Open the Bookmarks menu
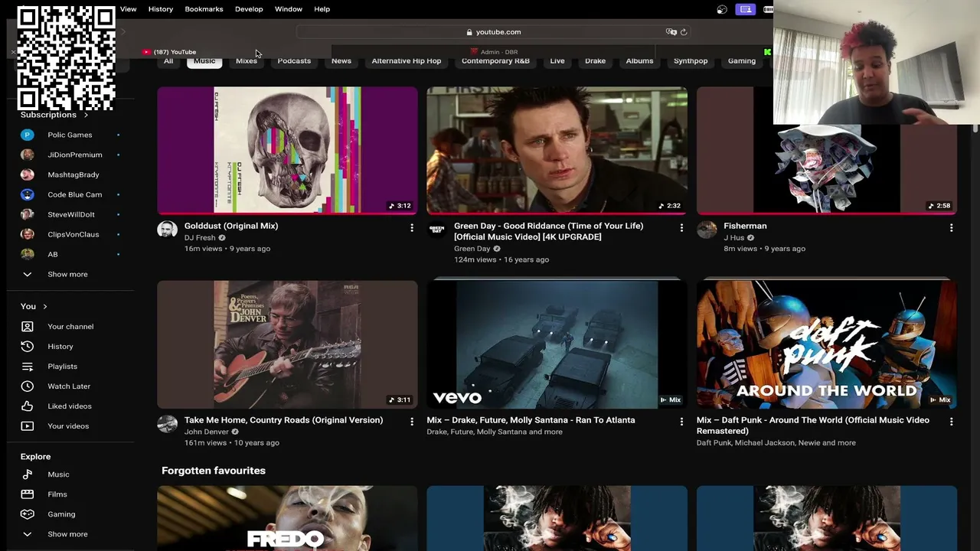The height and width of the screenshot is (551, 980). (204, 9)
